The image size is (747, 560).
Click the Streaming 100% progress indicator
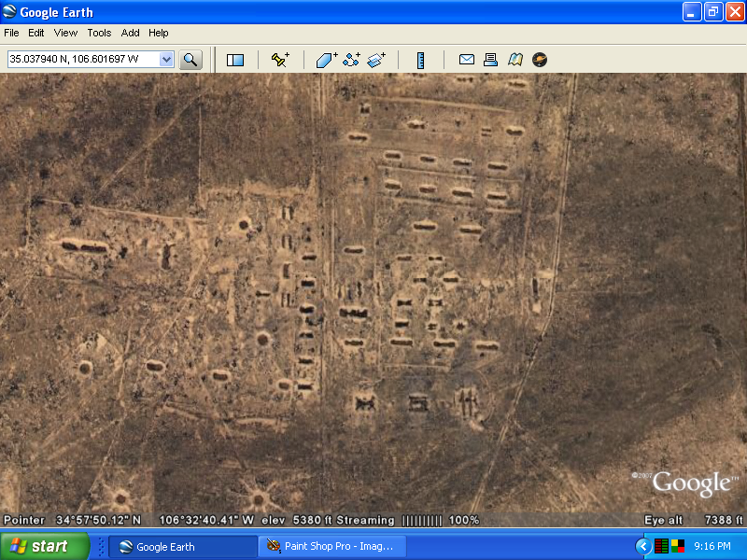408,520
